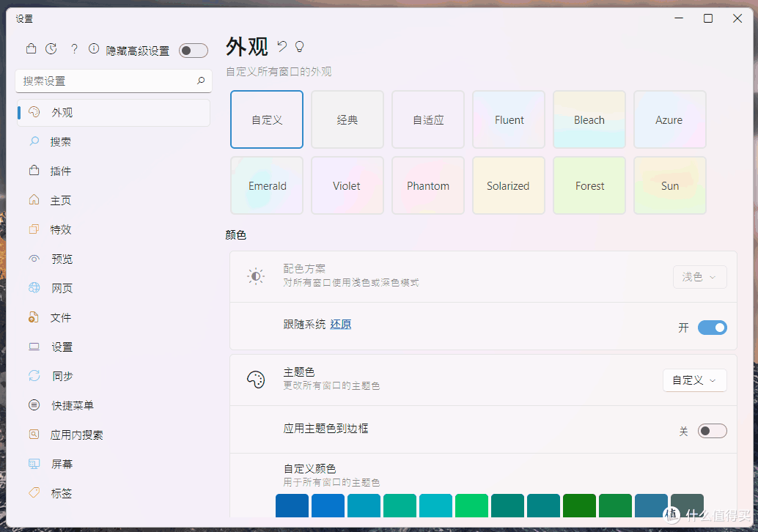The image size is (758, 532).
Task: Click the laptop icon of 设置 sidebar item
Action: tap(34, 347)
